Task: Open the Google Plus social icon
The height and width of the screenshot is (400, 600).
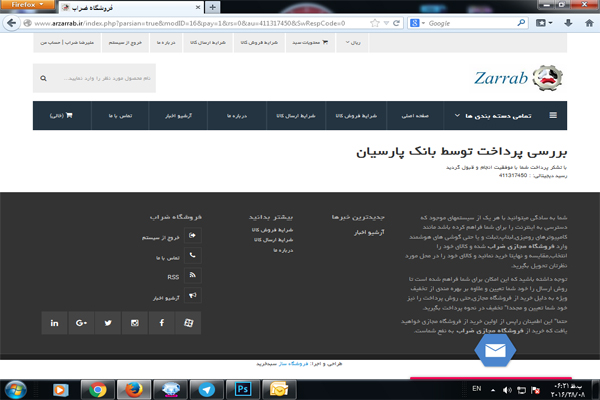Action: (x=81, y=323)
